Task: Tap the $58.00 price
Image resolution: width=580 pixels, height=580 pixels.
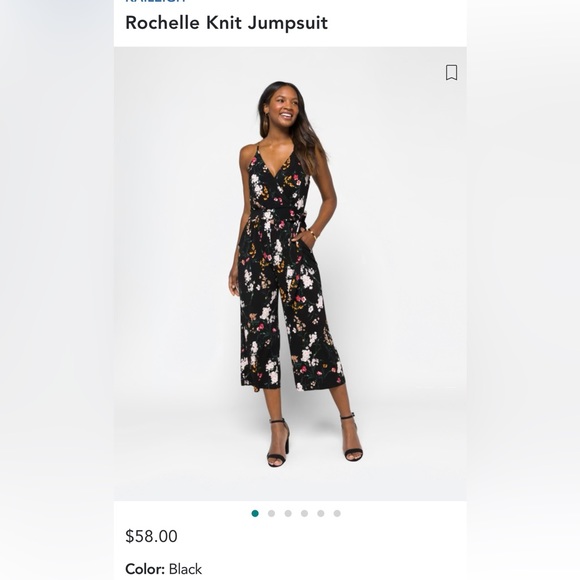Action: (x=151, y=536)
